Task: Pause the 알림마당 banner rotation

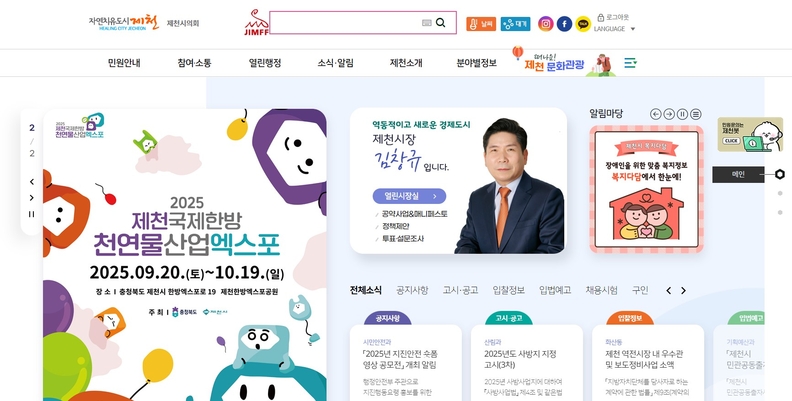Action: 682,114
